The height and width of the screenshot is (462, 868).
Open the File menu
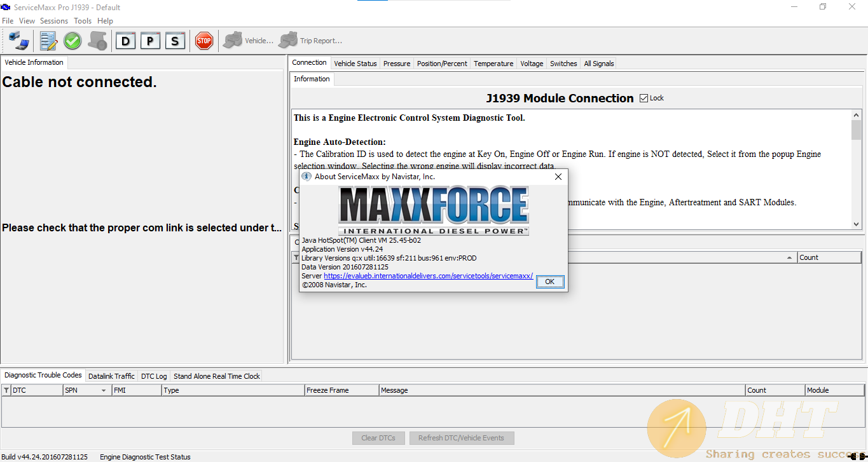click(x=8, y=21)
